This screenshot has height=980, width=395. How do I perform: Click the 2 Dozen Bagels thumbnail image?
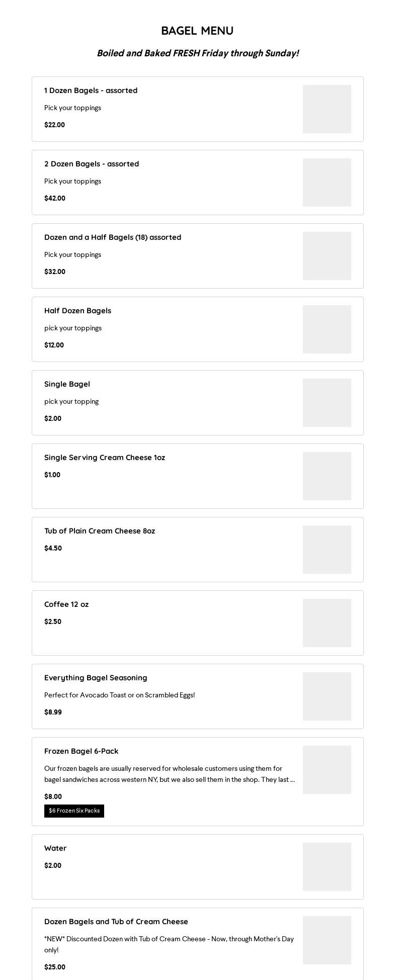pos(327,183)
